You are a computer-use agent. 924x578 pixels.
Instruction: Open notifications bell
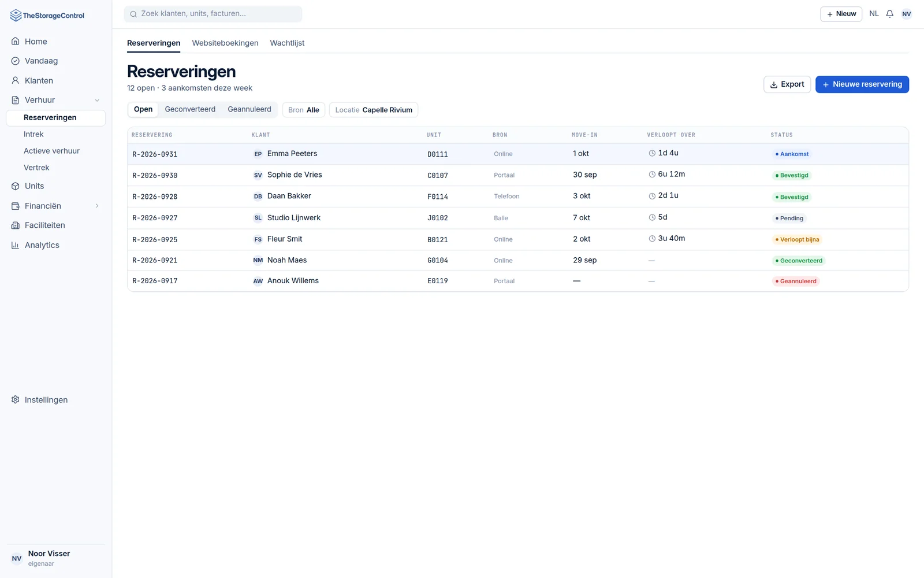890,14
